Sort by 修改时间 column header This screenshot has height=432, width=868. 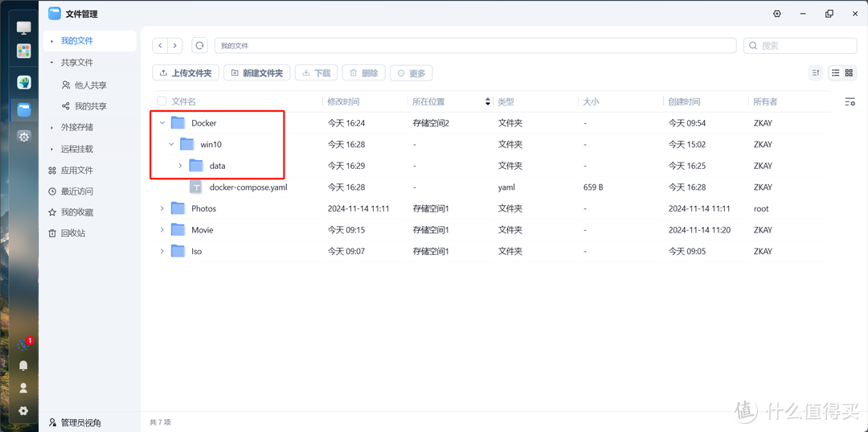[343, 102]
